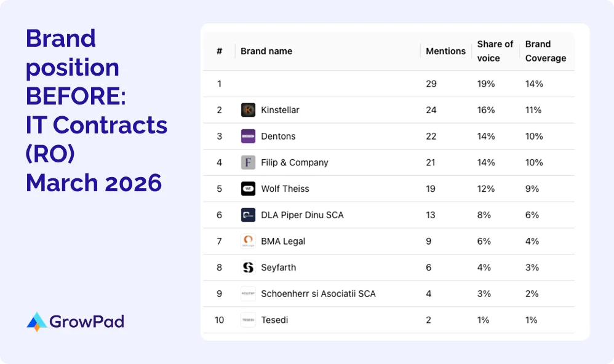The width and height of the screenshot is (614, 364).
Task: Click the 11% brand coverage for Kinstellar
Action: (533, 110)
